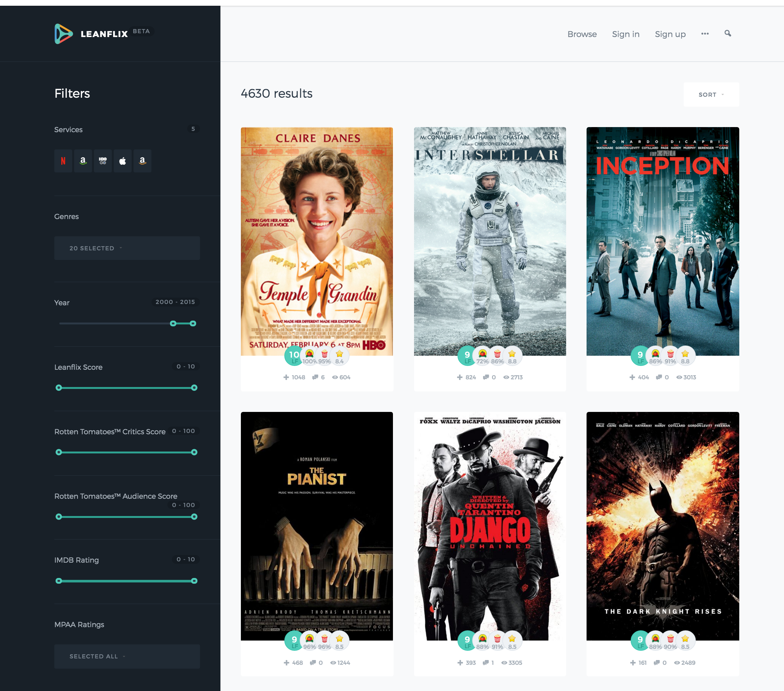Click the Browse menu item
784x691 pixels.
(582, 34)
